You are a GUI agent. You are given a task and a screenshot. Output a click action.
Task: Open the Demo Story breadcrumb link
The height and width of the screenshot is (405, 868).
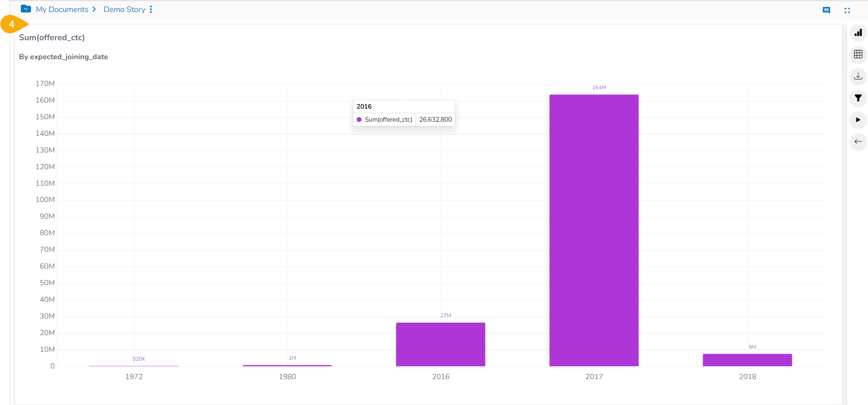(x=124, y=9)
